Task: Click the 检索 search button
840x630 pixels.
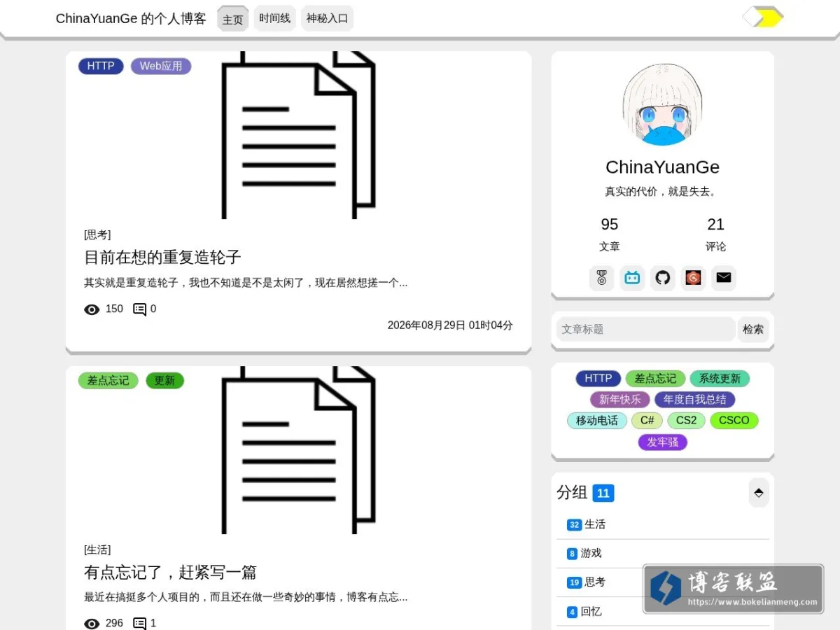Action: (753, 329)
